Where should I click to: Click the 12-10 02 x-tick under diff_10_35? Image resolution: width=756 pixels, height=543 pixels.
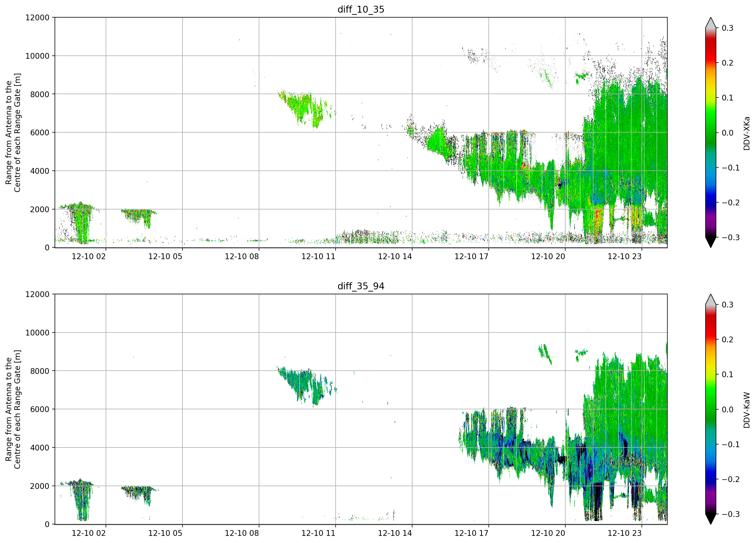(89, 256)
